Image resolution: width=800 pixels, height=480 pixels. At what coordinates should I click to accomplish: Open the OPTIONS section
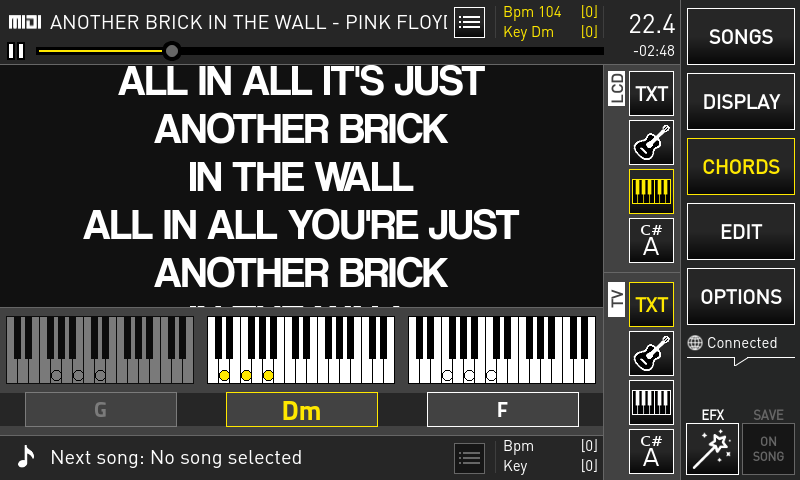741,296
